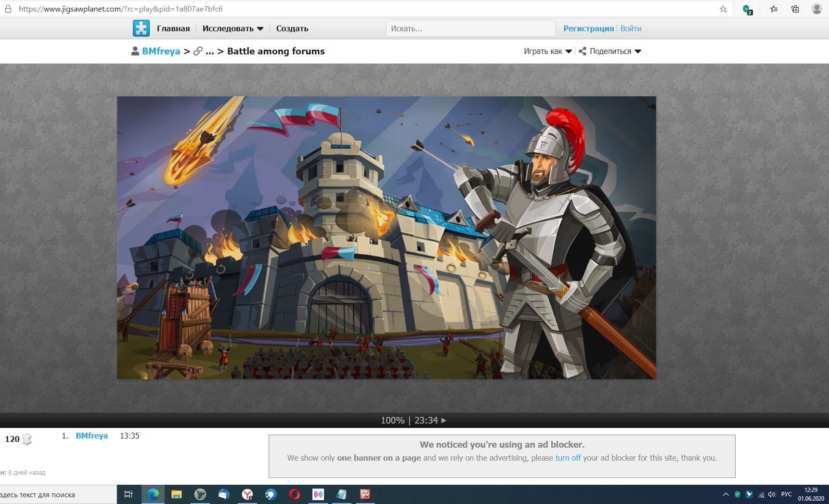Focus the Искать search field
Image resolution: width=829 pixels, height=504 pixels.
click(x=470, y=28)
